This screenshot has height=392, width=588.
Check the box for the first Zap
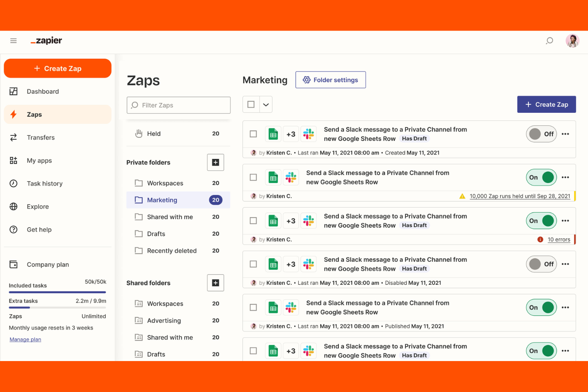[x=253, y=134]
